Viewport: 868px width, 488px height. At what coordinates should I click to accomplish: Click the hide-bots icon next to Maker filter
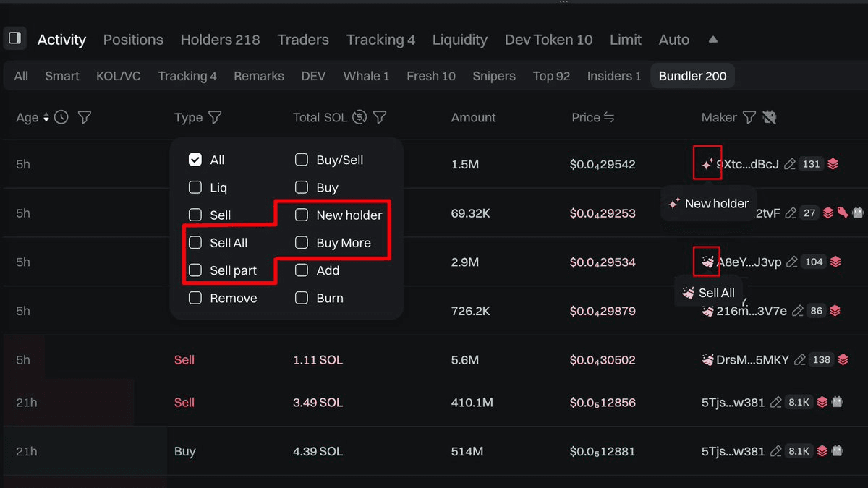(769, 117)
